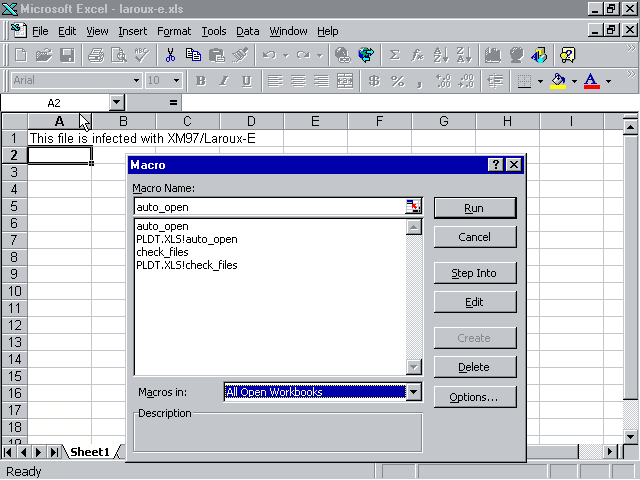
Task: Click the AutoSum sigma icon
Action: 395,55
